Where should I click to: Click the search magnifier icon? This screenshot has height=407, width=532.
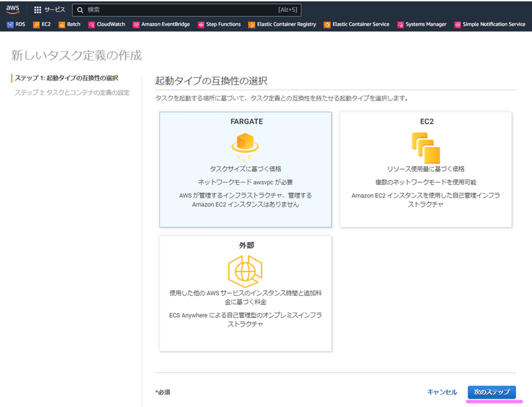pos(80,10)
